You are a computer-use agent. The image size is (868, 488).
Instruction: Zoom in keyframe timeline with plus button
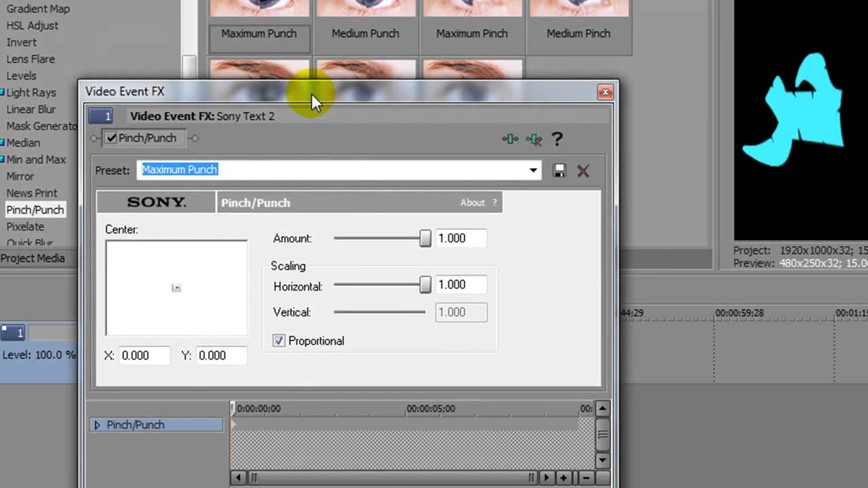point(564,478)
